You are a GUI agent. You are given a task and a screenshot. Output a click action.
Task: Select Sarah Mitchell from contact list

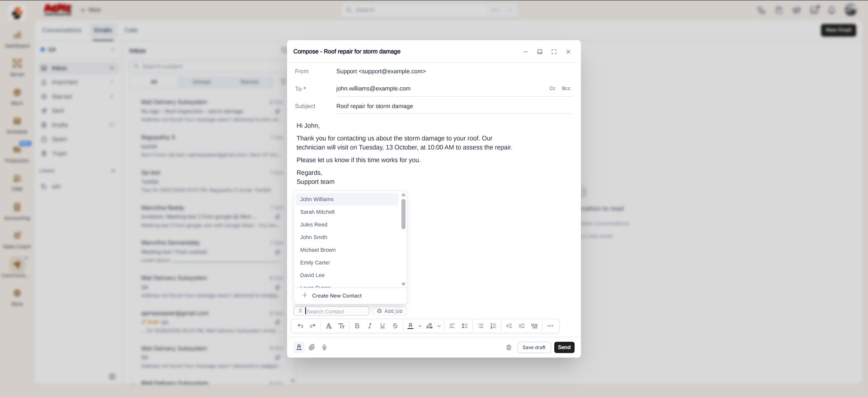[347, 212]
